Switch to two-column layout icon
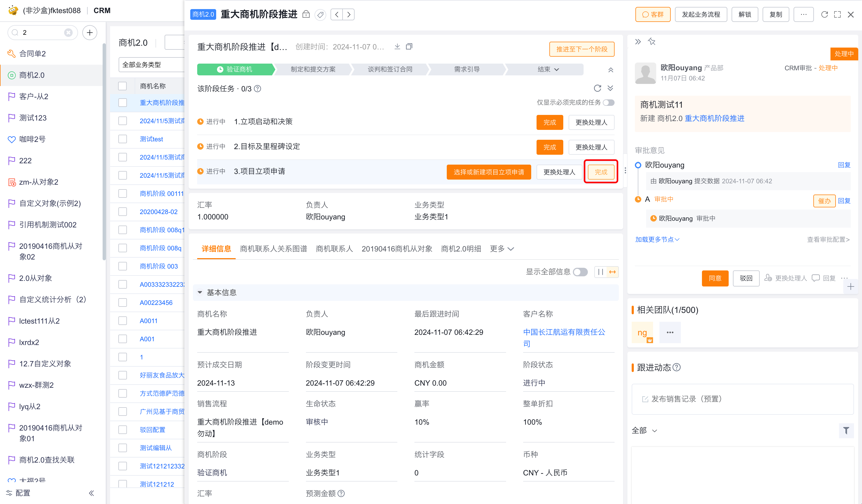Image resolution: width=862 pixels, height=504 pixels. 601,272
